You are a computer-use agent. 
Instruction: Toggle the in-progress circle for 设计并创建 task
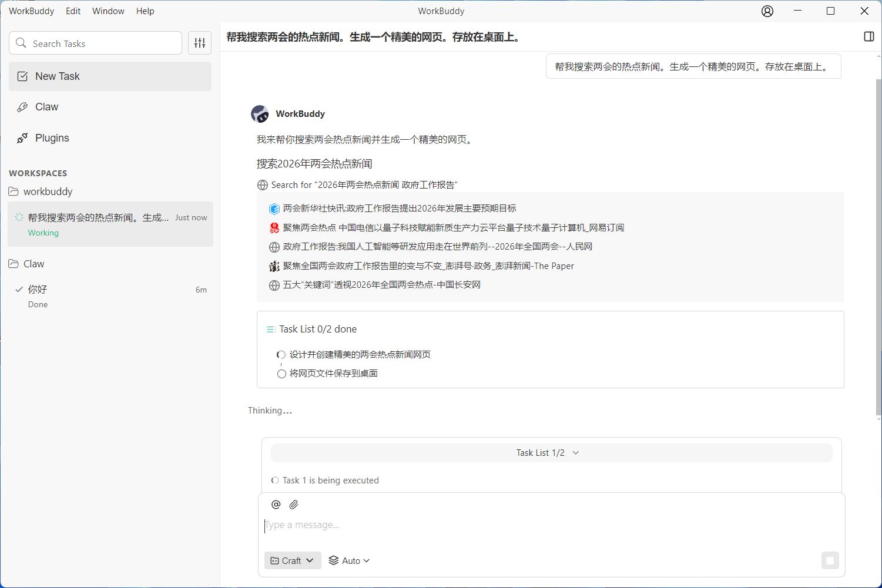click(x=281, y=355)
